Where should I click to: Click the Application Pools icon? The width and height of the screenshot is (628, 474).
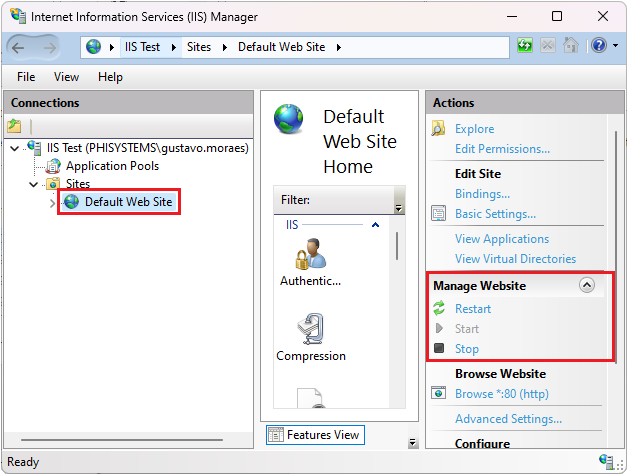coord(53,166)
